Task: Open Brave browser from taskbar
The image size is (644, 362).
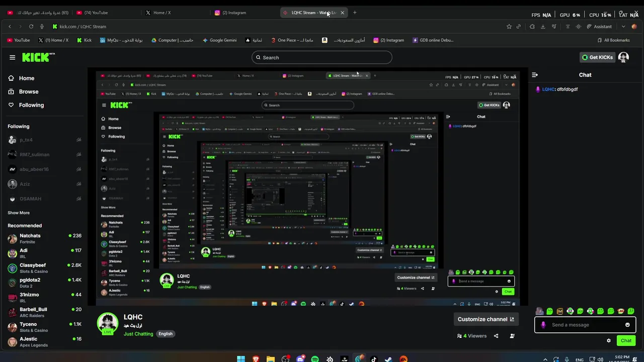Action: pyautogui.click(x=256, y=359)
